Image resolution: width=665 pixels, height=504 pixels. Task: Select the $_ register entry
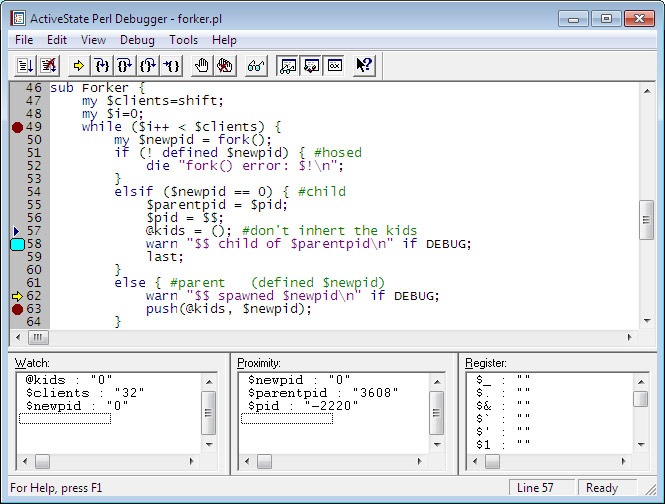[x=503, y=380]
